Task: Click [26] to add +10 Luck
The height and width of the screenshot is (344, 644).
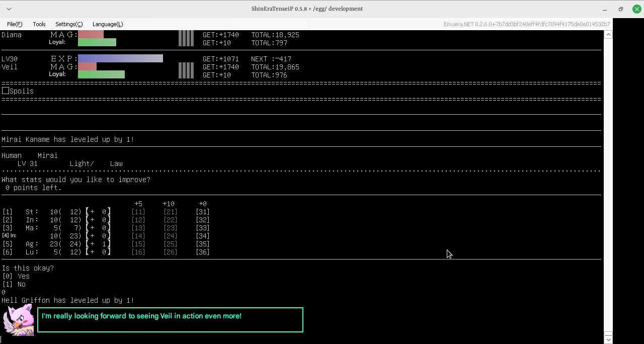Action: click(171, 252)
